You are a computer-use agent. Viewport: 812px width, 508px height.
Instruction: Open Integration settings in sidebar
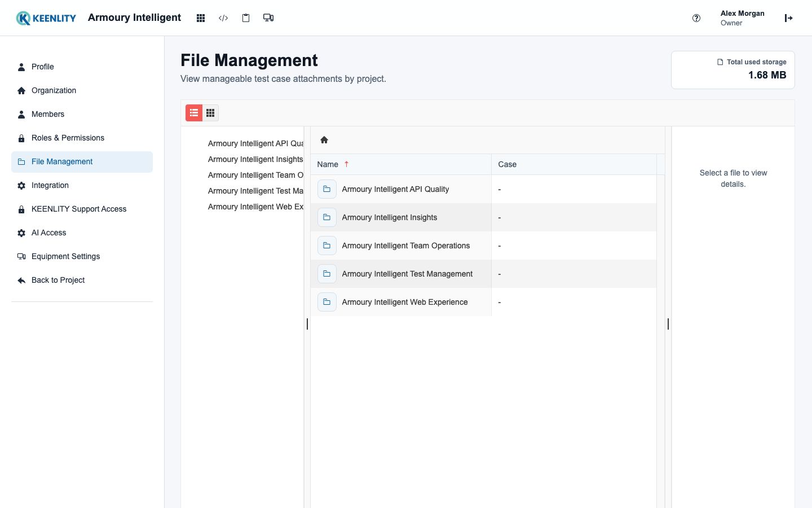tap(82, 185)
